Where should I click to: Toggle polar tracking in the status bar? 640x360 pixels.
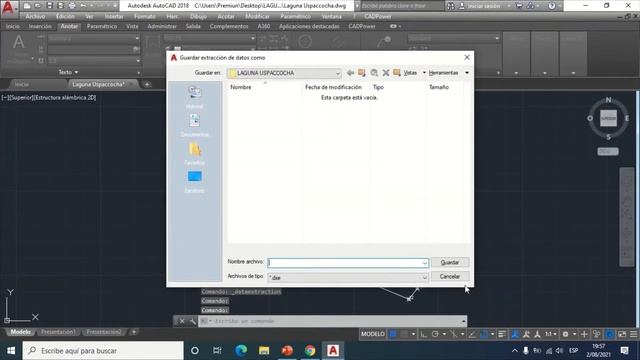435,334
